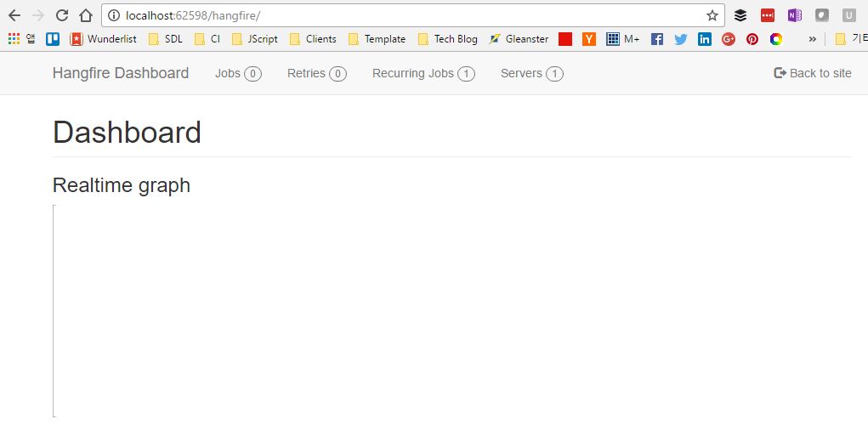This screenshot has width=868, height=436.
Task: Open the Retries tab
Action: pos(316,73)
